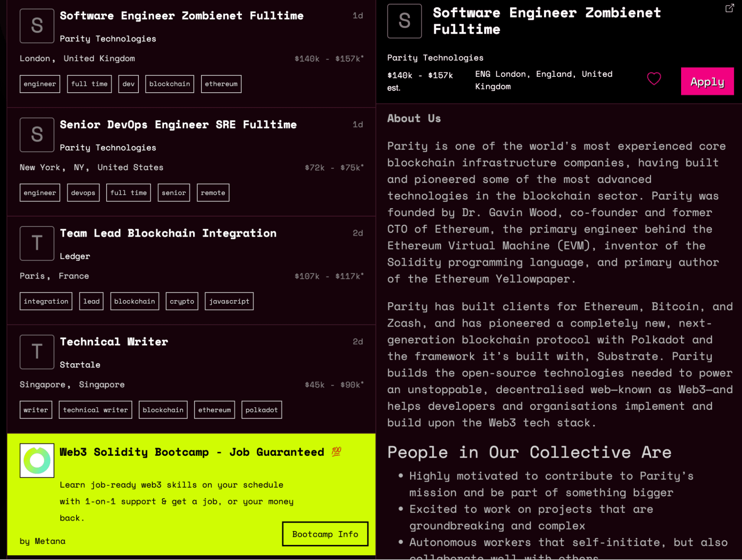Select 'writer' tag
The height and width of the screenshot is (560, 742).
pyautogui.click(x=36, y=410)
